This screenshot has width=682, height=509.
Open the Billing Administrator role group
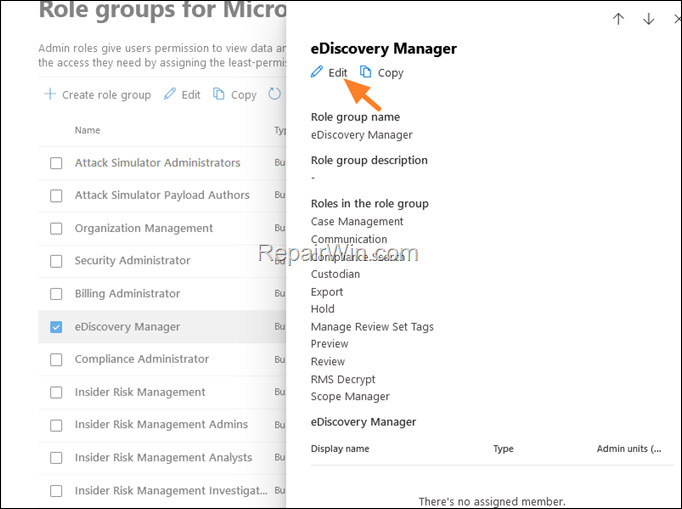tap(127, 293)
